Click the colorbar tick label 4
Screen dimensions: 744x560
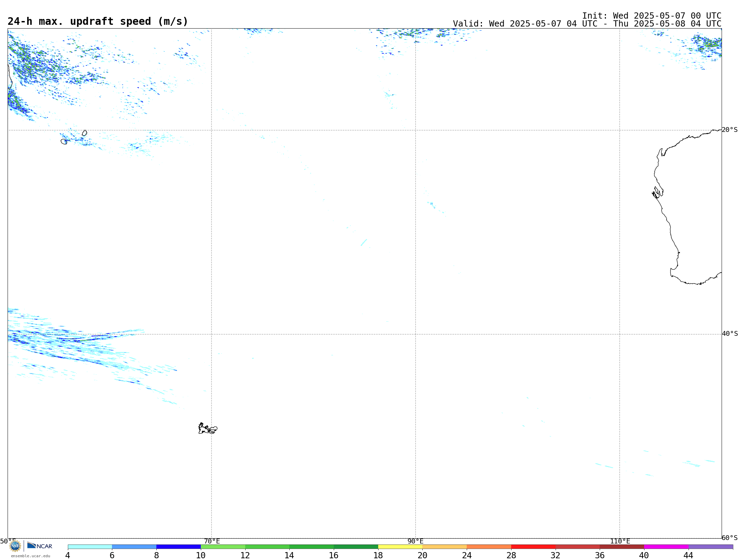(x=68, y=556)
